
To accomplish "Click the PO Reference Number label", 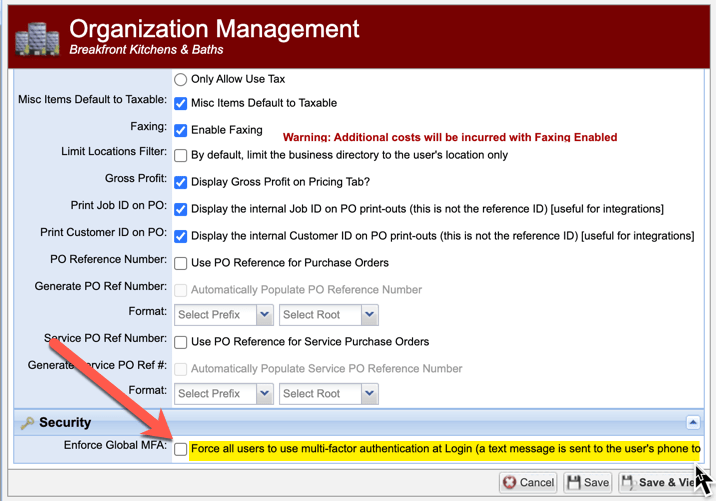I will 108,259.
